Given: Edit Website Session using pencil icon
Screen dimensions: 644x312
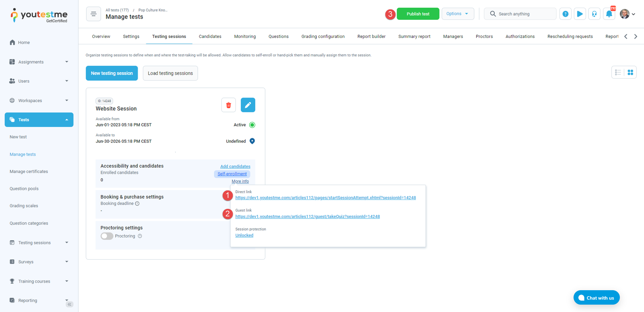Looking at the screenshot, I should [248, 105].
